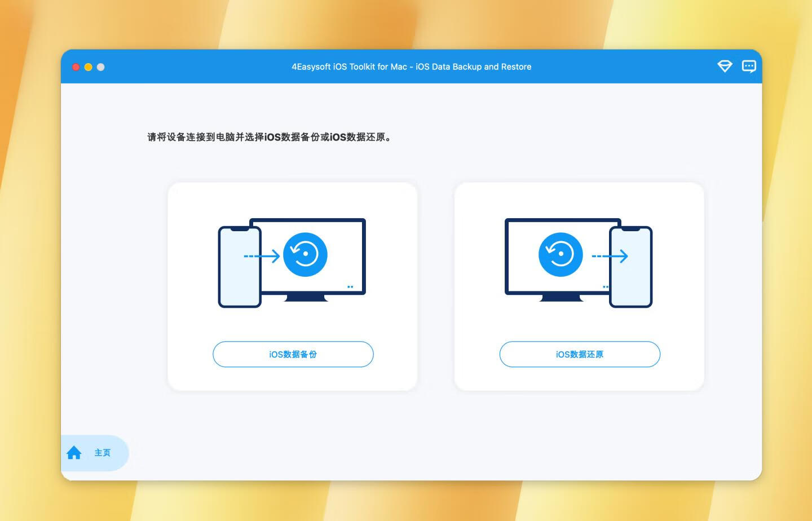The width and height of the screenshot is (812, 521).
Task: Open the feedback chat bubble icon
Action: click(749, 67)
